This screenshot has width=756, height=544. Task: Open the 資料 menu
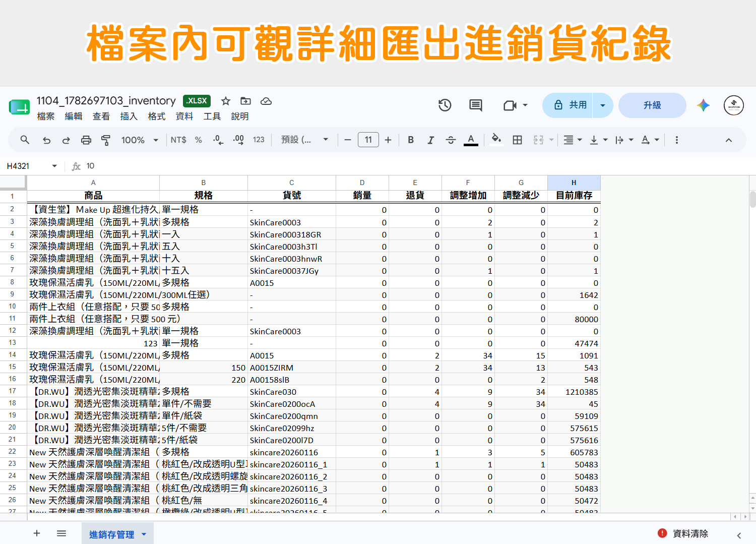(x=184, y=116)
